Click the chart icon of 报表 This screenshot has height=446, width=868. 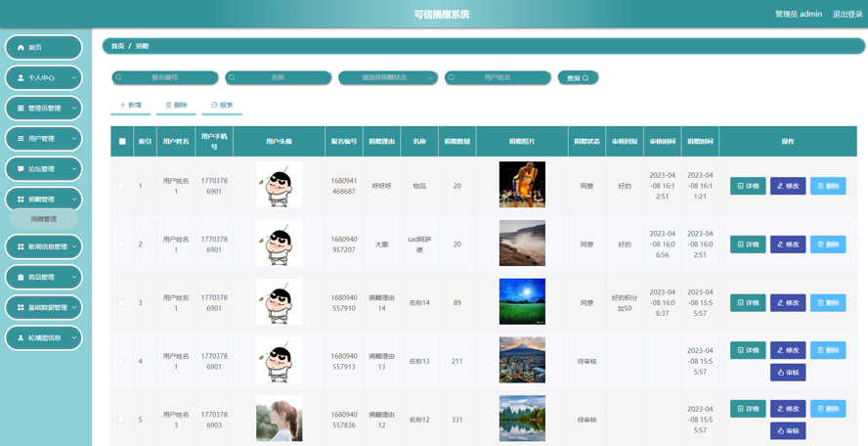tap(214, 105)
